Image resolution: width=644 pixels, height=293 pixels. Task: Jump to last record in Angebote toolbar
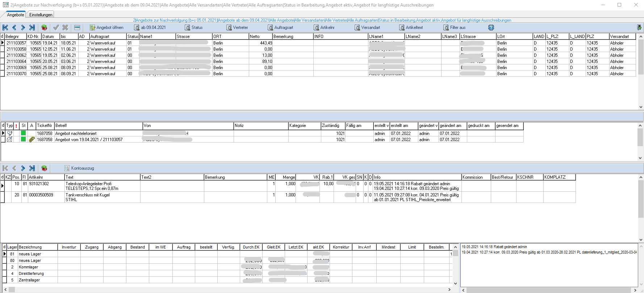pyautogui.click(x=32, y=27)
